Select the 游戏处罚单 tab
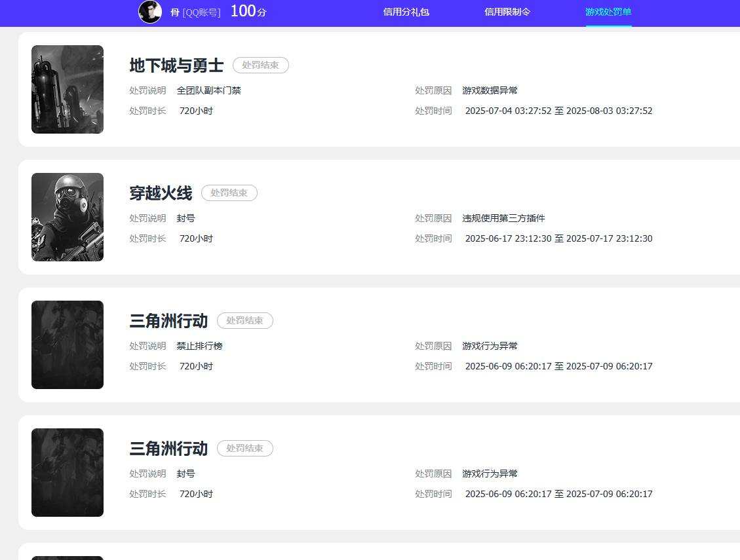 click(x=608, y=12)
